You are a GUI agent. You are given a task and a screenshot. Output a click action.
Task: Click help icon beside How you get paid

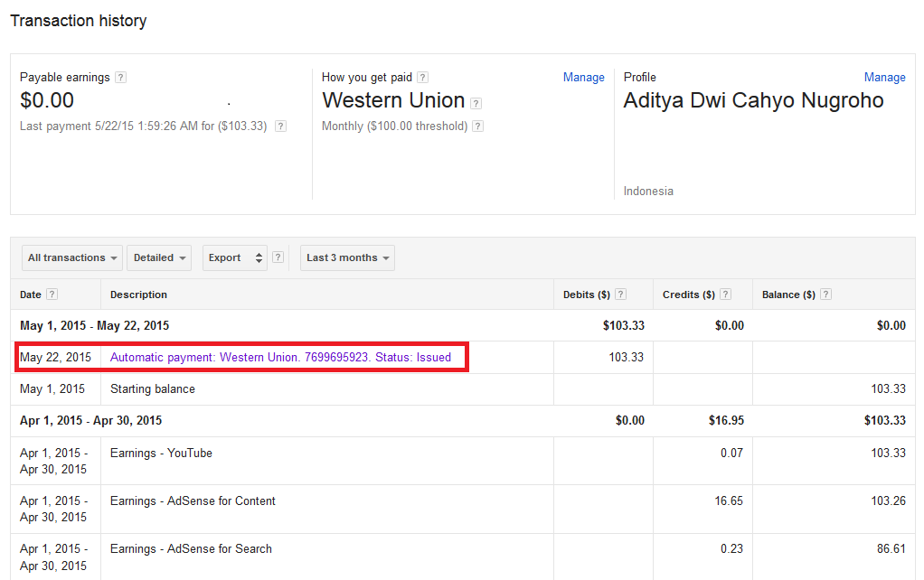coord(423,78)
